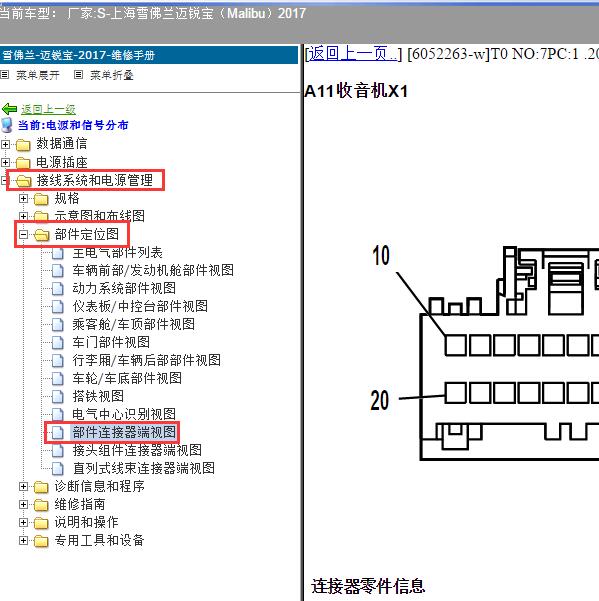Viewport: 599px width, 601px height.
Task: Click the folder icon of 专用工具和设备
Action: [41, 541]
